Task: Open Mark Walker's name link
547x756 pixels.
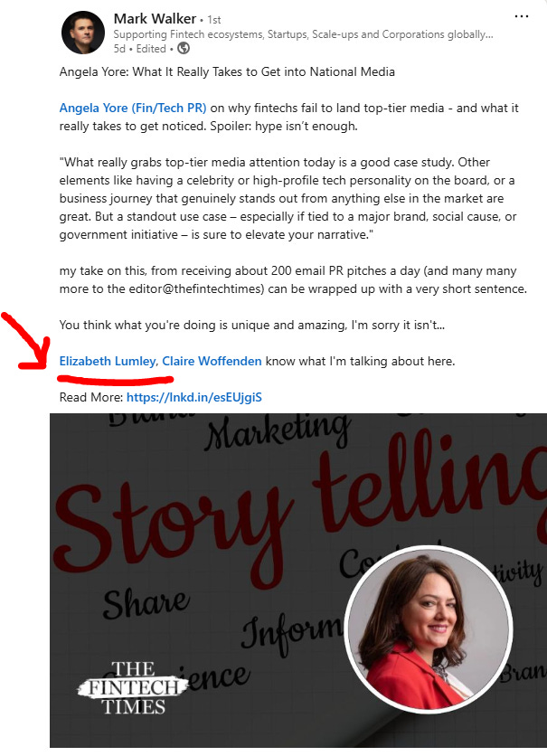Action: coord(155,19)
